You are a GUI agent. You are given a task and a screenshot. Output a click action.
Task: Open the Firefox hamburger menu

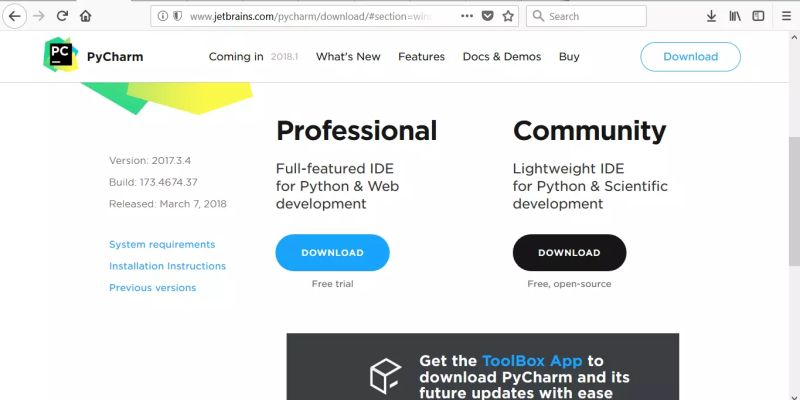click(787, 16)
